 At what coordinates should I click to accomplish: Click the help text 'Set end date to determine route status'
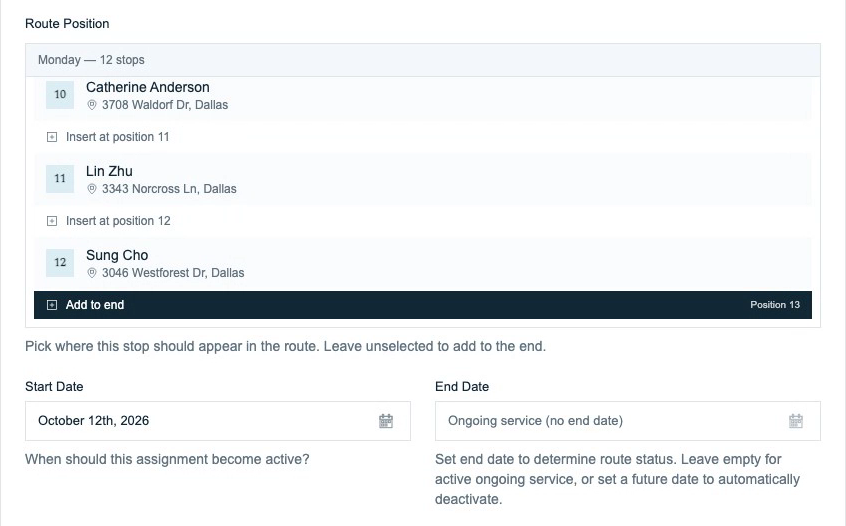[x=618, y=480]
